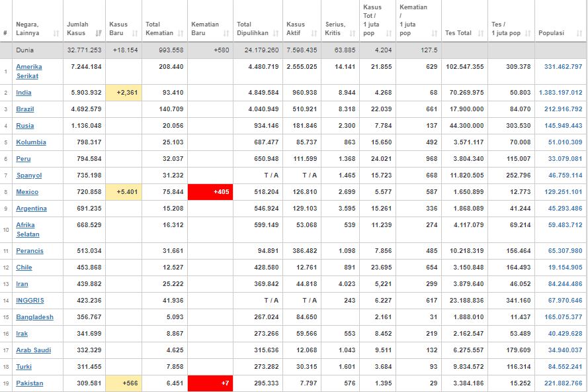Open the Iran country link
Viewport: 588px width, 392px height.
pyautogui.click(x=22, y=283)
